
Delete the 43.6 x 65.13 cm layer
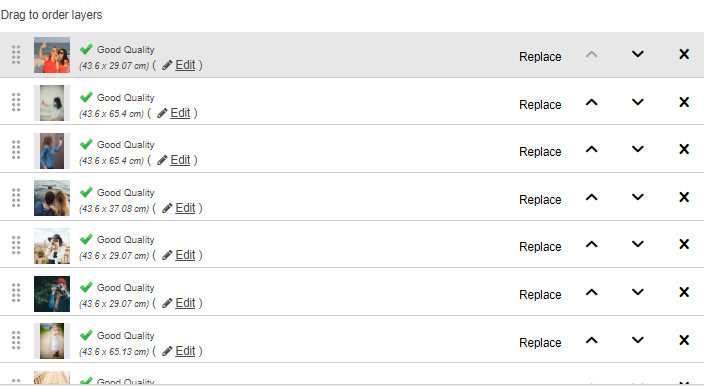684,340
